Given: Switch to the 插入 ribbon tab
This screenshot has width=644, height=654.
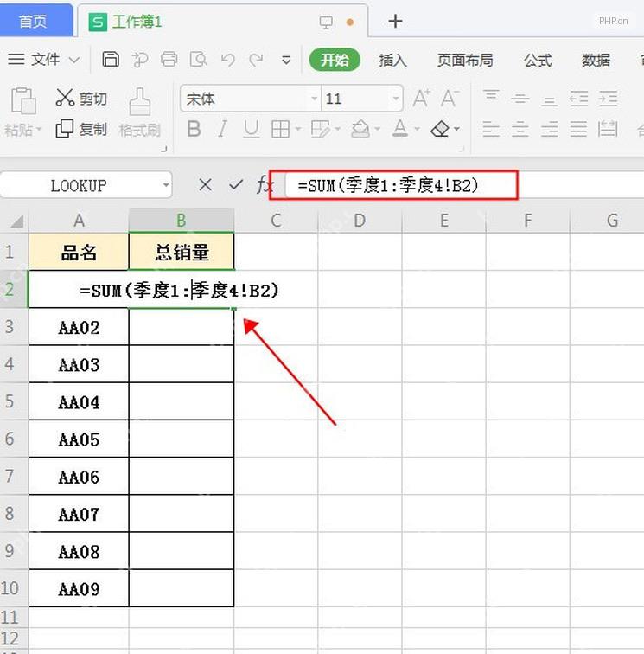Looking at the screenshot, I should pyautogui.click(x=392, y=60).
